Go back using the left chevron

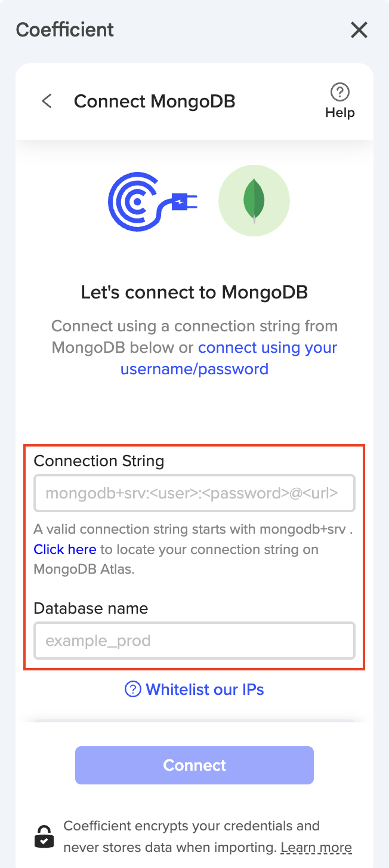[x=47, y=101]
